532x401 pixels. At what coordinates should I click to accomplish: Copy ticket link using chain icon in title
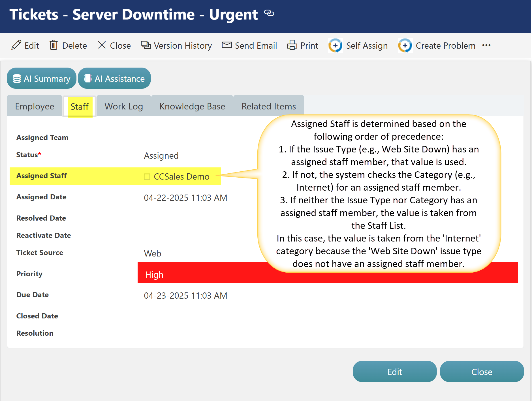click(269, 13)
